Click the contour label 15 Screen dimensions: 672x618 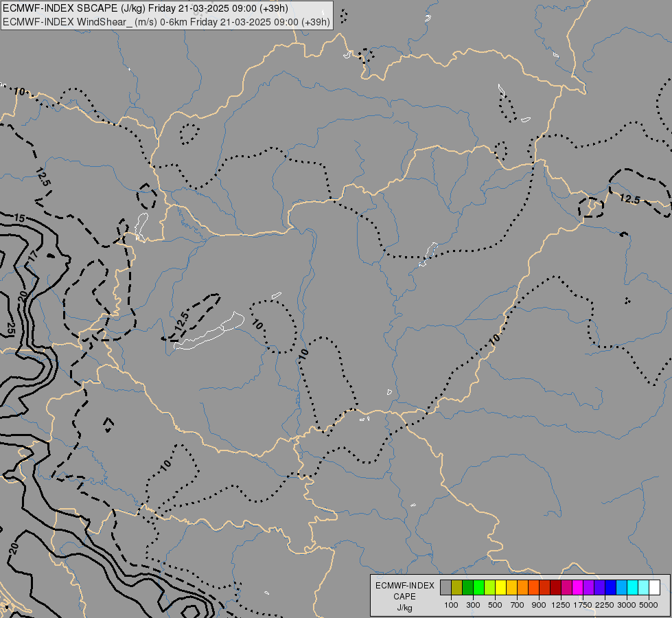coord(20,218)
